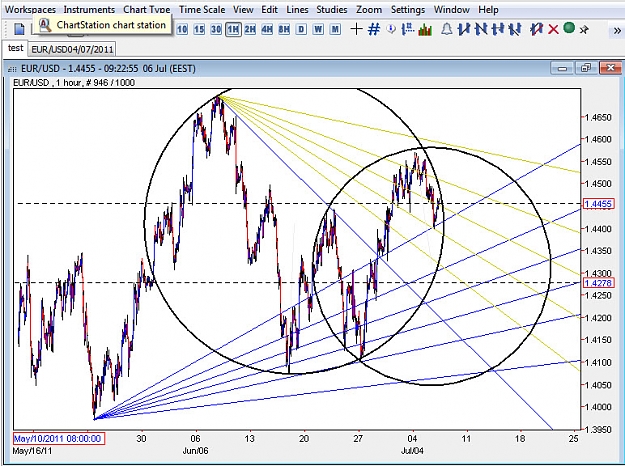Click the Jul/04 date axis label
625x466 pixels.
coord(412,451)
